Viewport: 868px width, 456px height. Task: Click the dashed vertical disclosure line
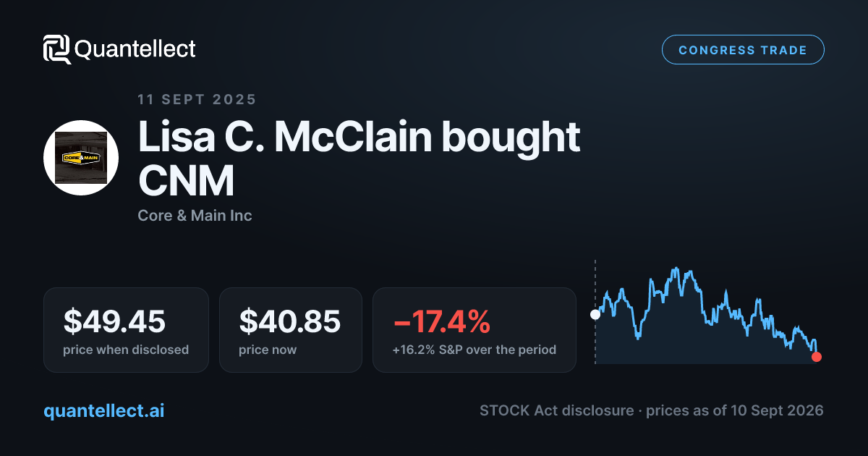coord(595,311)
